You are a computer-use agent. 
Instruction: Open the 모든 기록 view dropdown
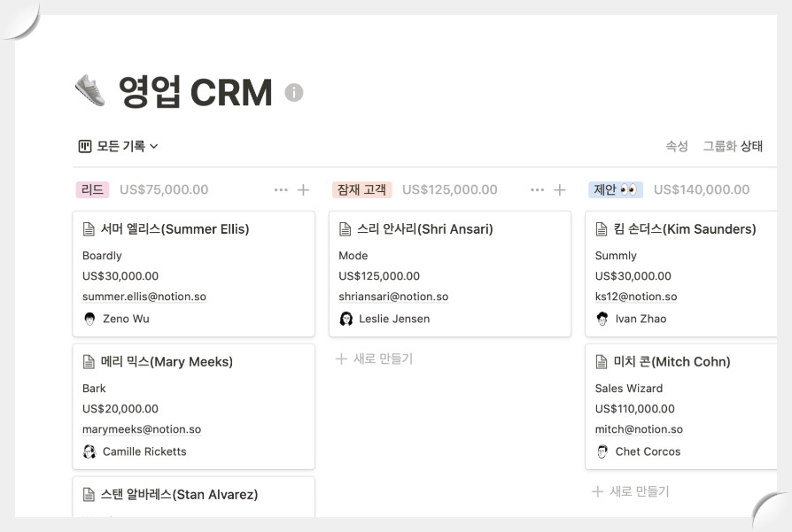click(x=118, y=146)
